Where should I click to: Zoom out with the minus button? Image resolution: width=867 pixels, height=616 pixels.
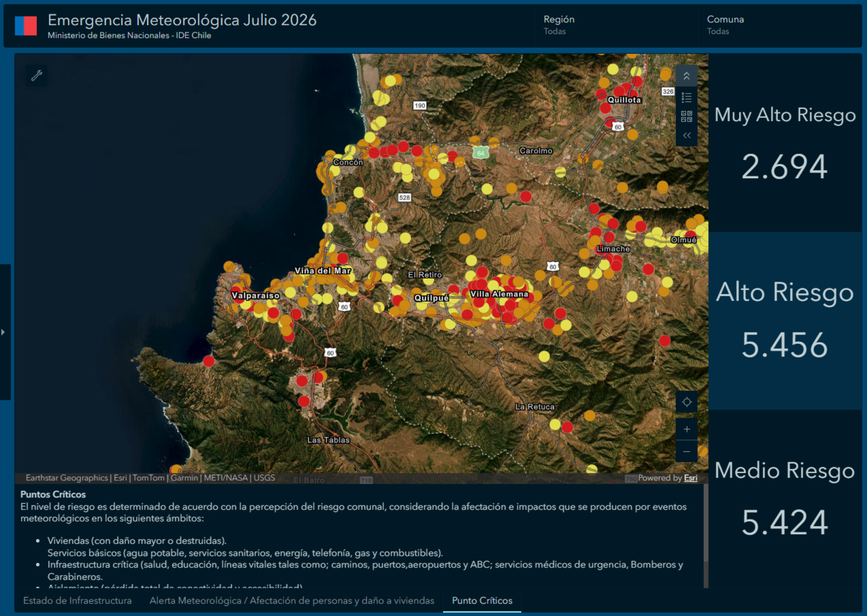(x=686, y=451)
